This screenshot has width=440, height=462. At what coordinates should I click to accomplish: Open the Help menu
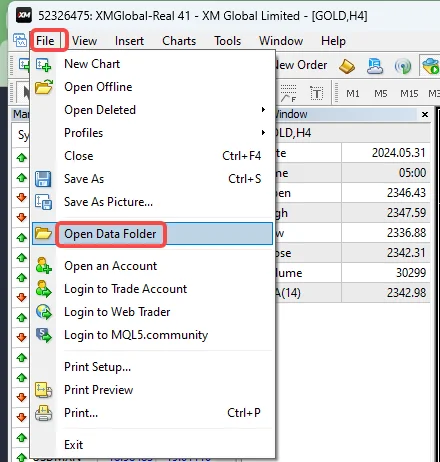point(333,41)
